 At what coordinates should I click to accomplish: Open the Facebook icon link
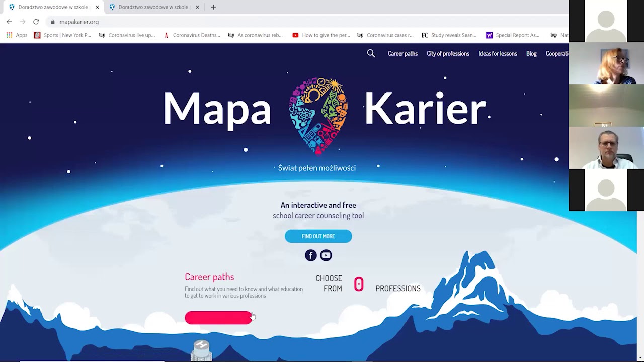311,255
